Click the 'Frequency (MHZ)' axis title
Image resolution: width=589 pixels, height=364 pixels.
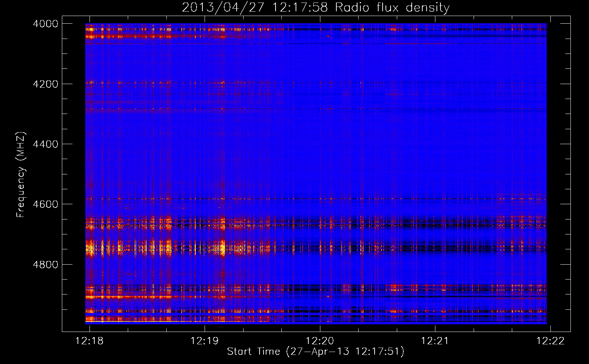click(x=21, y=174)
